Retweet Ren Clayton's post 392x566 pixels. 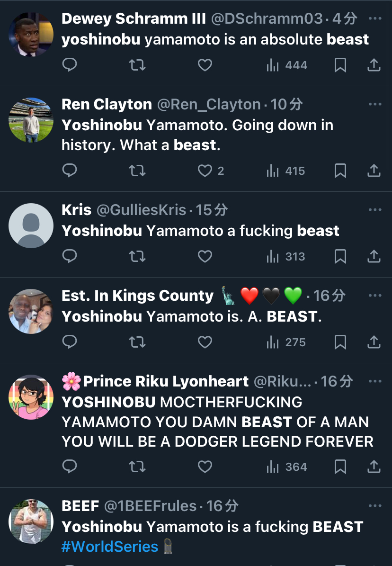137,171
